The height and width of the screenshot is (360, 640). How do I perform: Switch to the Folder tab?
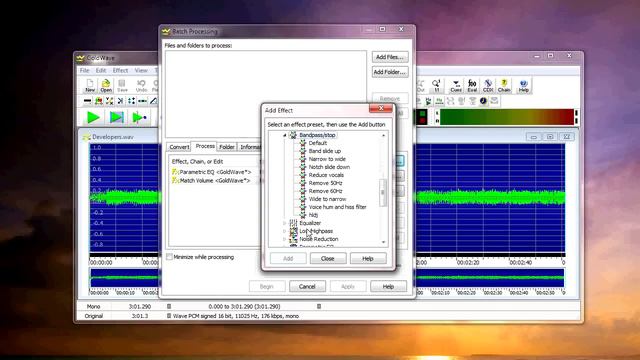point(227,147)
